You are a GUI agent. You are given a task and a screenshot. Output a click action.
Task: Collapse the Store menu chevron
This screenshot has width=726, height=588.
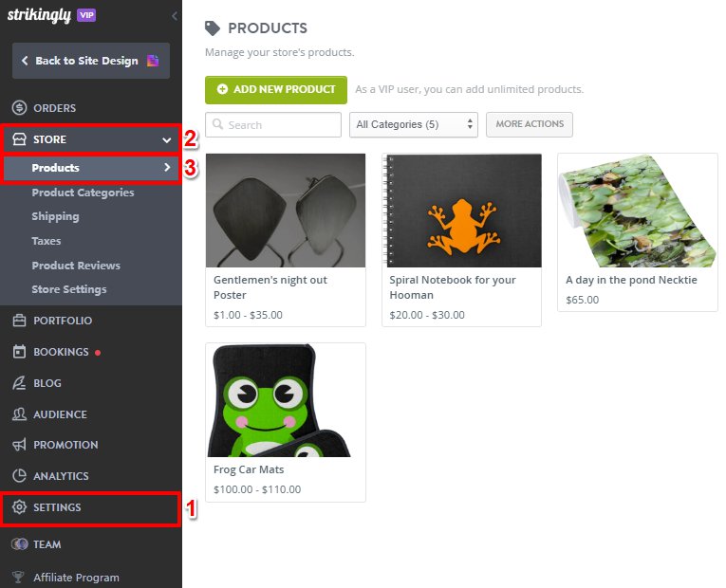(x=167, y=139)
